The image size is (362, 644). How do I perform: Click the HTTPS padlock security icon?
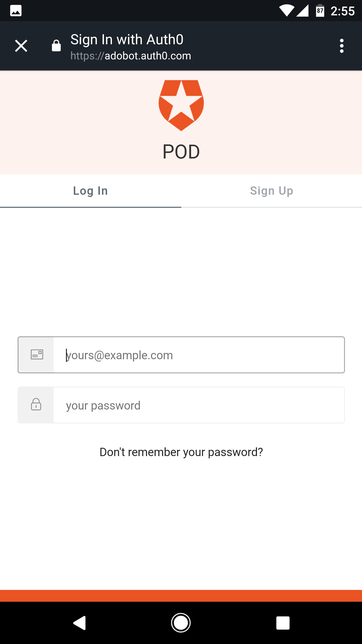click(56, 46)
